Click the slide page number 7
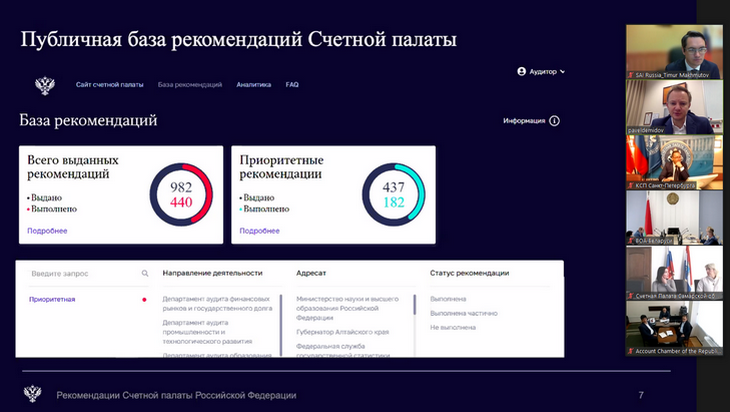 pyautogui.click(x=641, y=395)
